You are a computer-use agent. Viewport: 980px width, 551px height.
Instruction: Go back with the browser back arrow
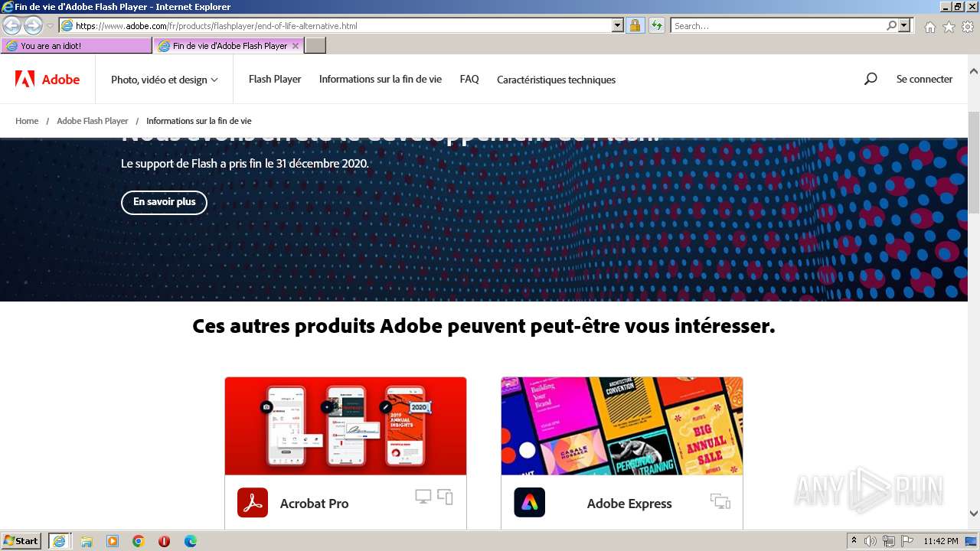11,26
